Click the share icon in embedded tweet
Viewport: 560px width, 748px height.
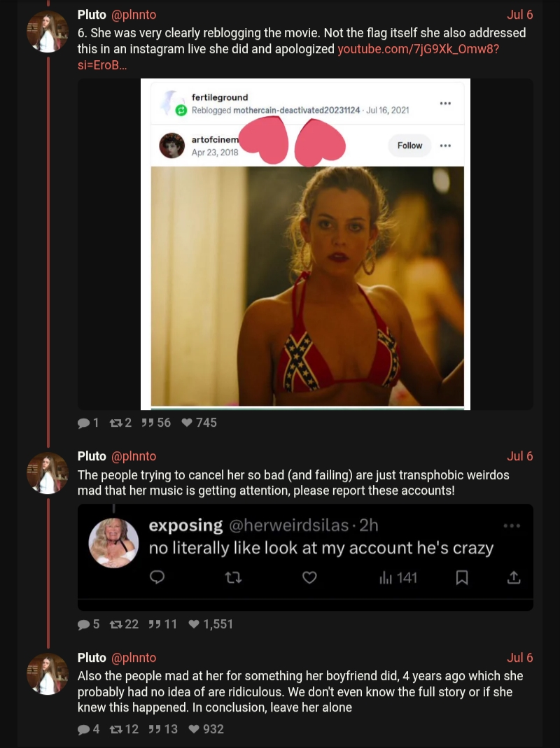pyautogui.click(x=513, y=577)
